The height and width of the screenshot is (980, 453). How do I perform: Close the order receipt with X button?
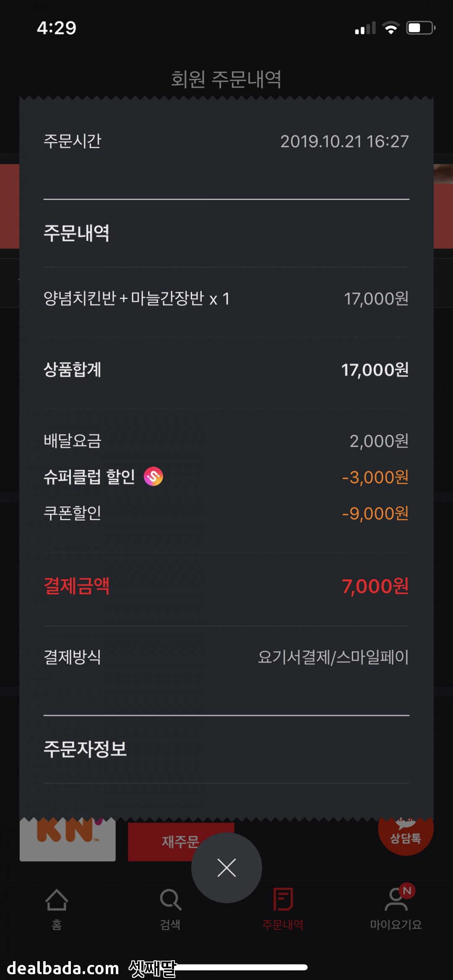click(x=226, y=868)
